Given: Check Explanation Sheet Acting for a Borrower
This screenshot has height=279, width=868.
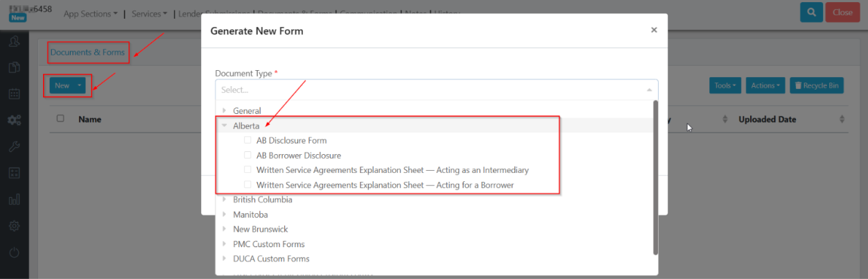Looking at the screenshot, I should coord(248,185).
